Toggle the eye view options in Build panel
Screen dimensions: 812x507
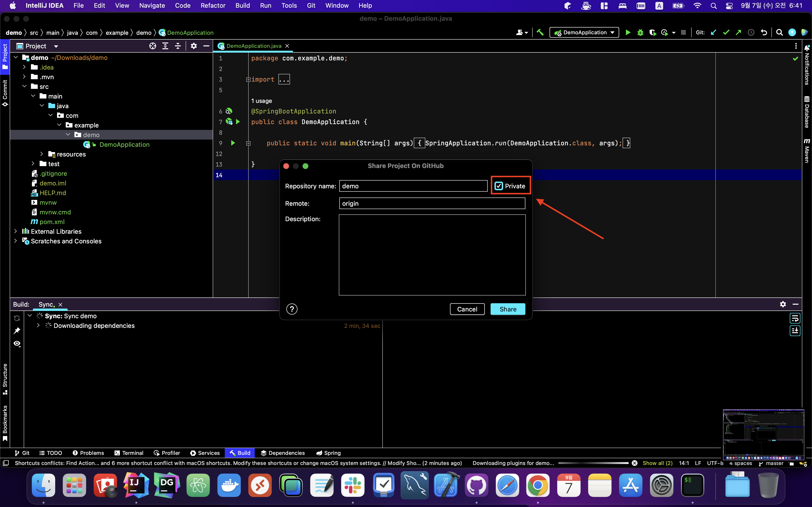[x=17, y=343]
